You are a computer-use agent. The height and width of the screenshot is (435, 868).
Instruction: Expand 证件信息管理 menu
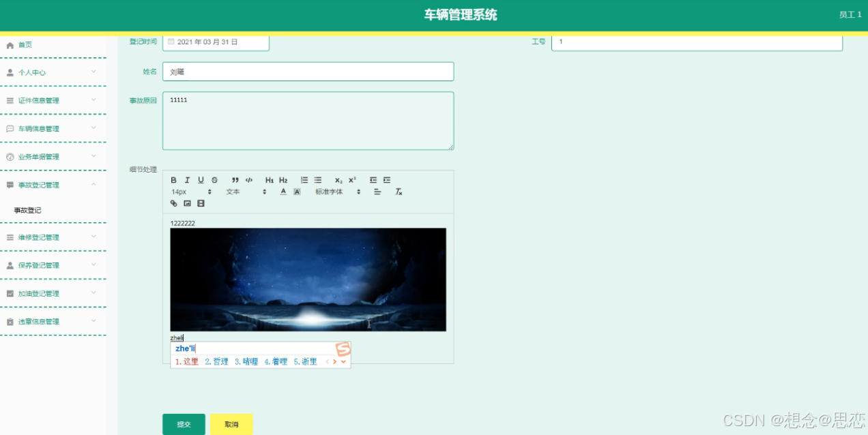point(53,100)
